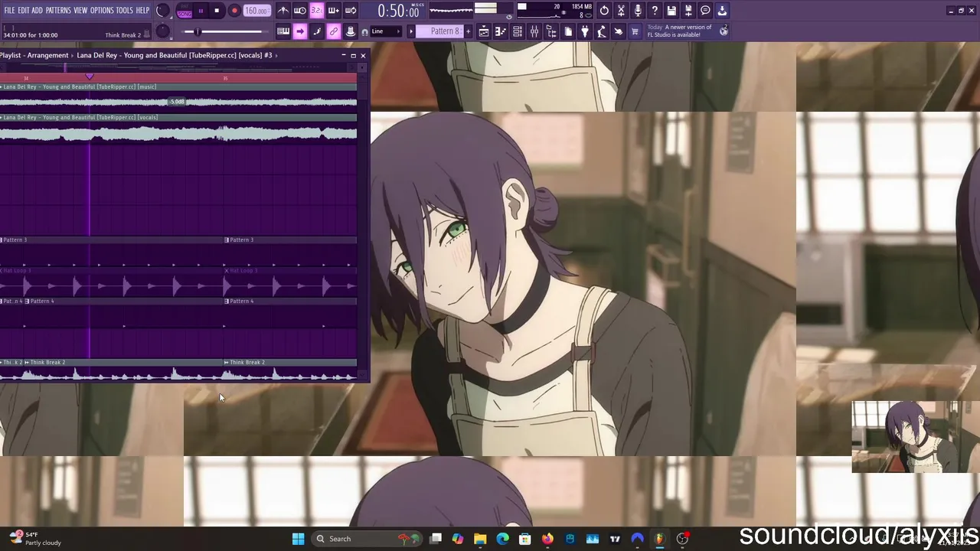Open the ADD menu
Viewport: 980px width, 551px height.
[x=37, y=10]
